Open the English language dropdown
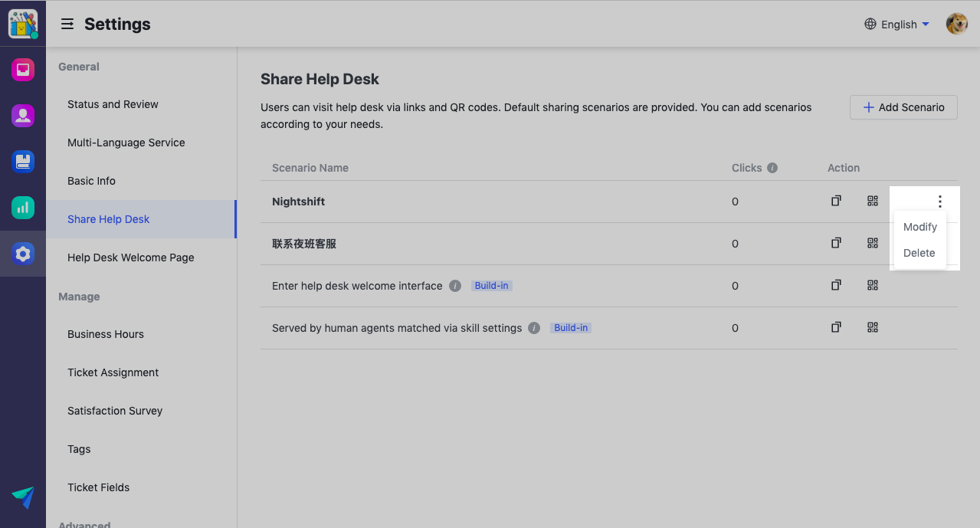The image size is (980, 528). point(896,25)
